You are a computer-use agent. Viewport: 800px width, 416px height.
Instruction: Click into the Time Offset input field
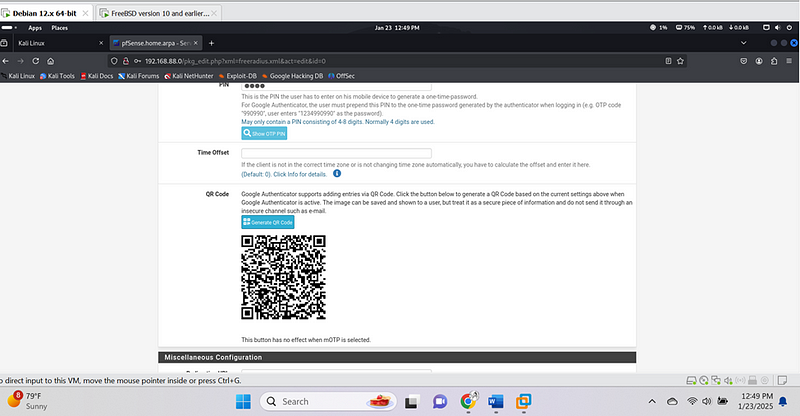(x=336, y=153)
